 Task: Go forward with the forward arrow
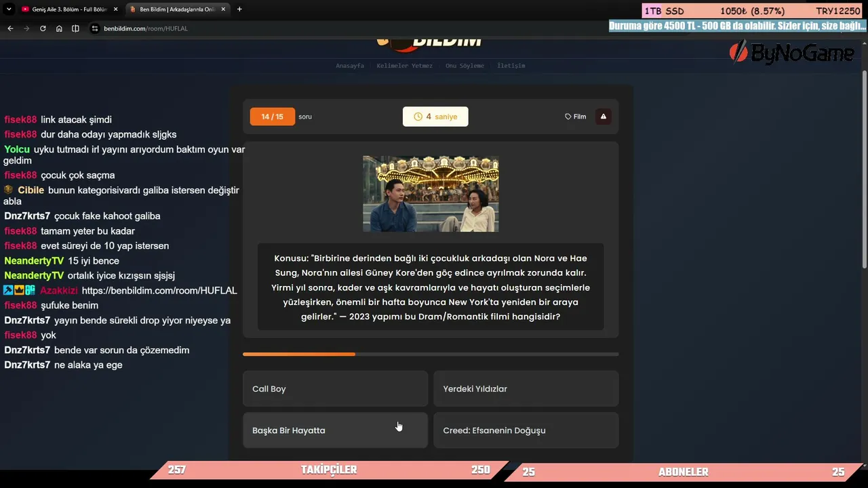(x=26, y=28)
